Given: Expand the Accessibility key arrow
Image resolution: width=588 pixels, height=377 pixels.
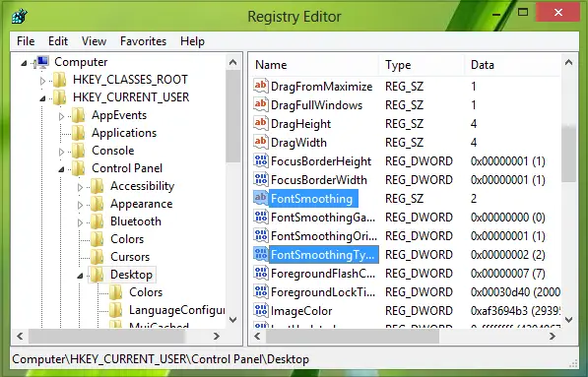Looking at the screenshot, I should [80, 187].
